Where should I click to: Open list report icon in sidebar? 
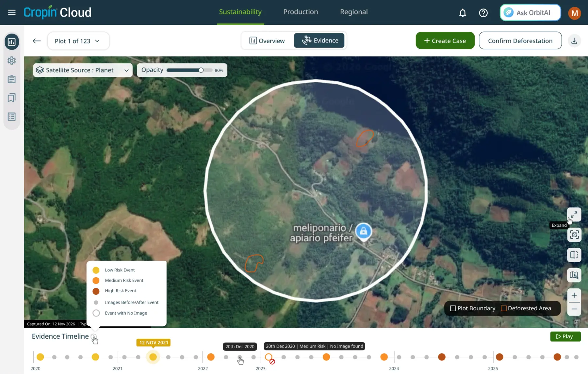12,117
